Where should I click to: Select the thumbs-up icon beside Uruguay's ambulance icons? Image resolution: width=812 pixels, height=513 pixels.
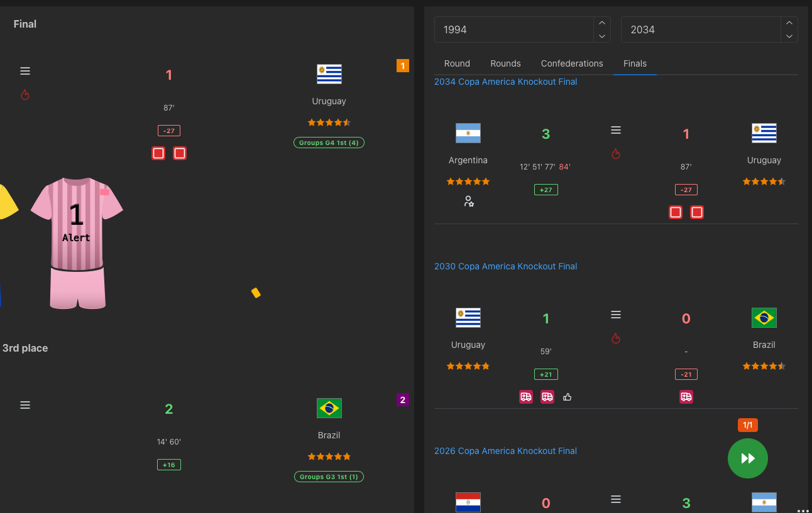[x=567, y=396]
